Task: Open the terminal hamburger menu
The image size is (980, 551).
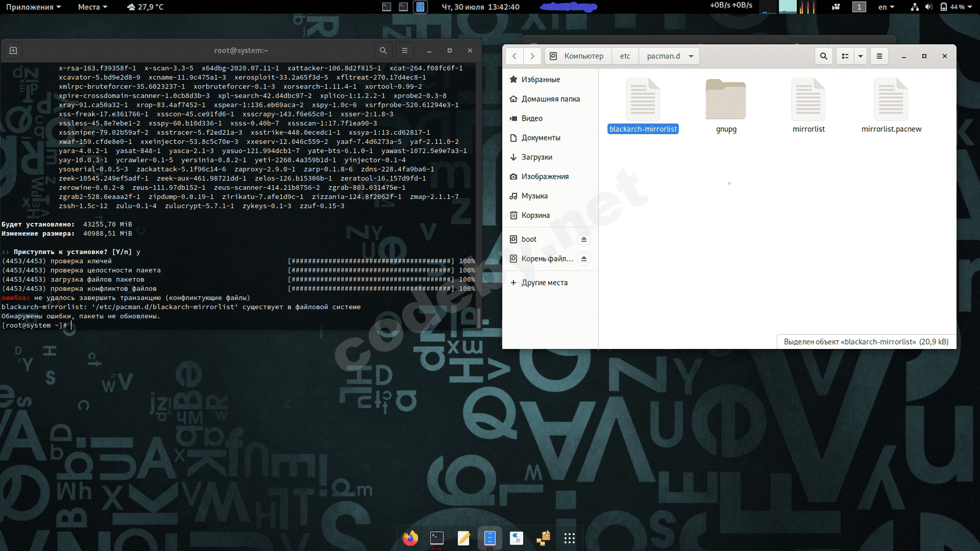Action: pyautogui.click(x=404, y=51)
